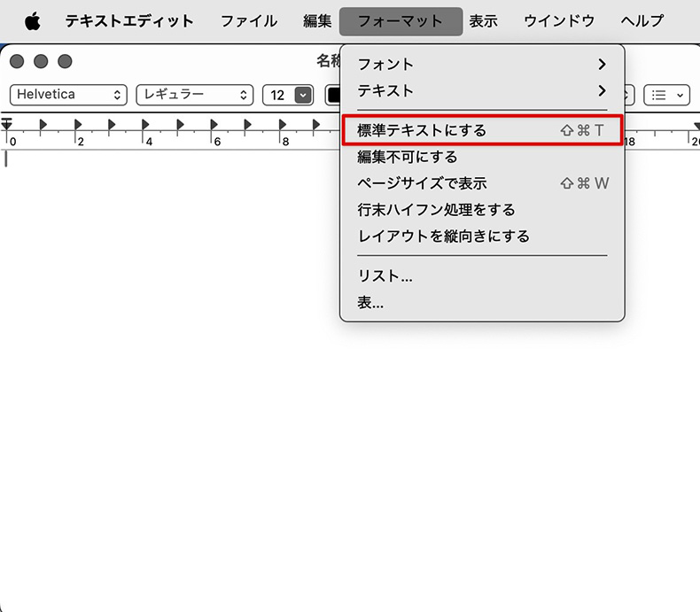This screenshot has height=612, width=700.
Task: Open the ウインドウ menu
Action: (x=559, y=21)
